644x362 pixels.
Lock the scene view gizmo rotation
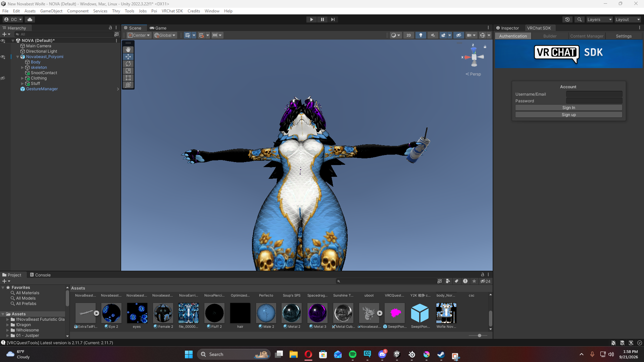point(485,47)
